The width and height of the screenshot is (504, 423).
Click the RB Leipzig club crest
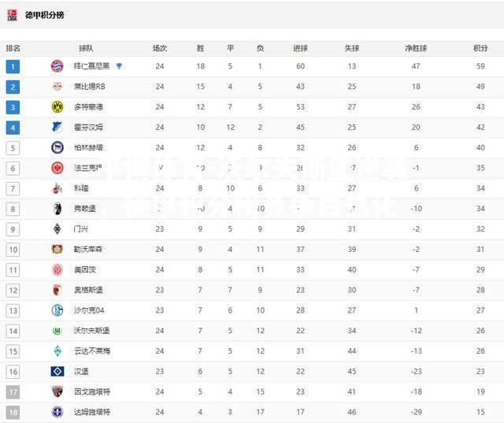[57, 87]
